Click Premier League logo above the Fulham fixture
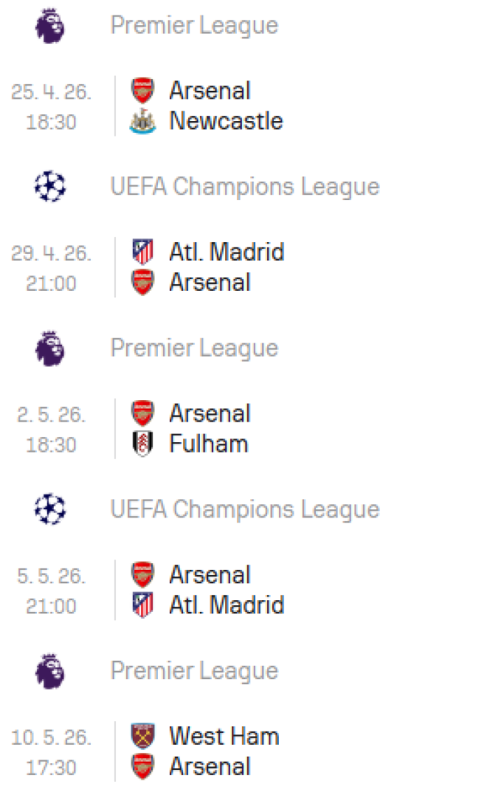The width and height of the screenshot is (504, 812). (x=50, y=348)
